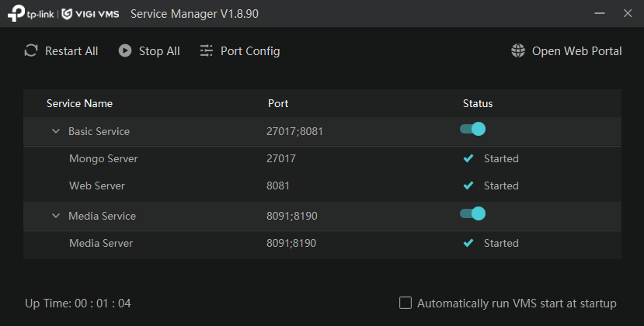Click Started status text for Media Server
644x326 pixels.
coord(501,243)
